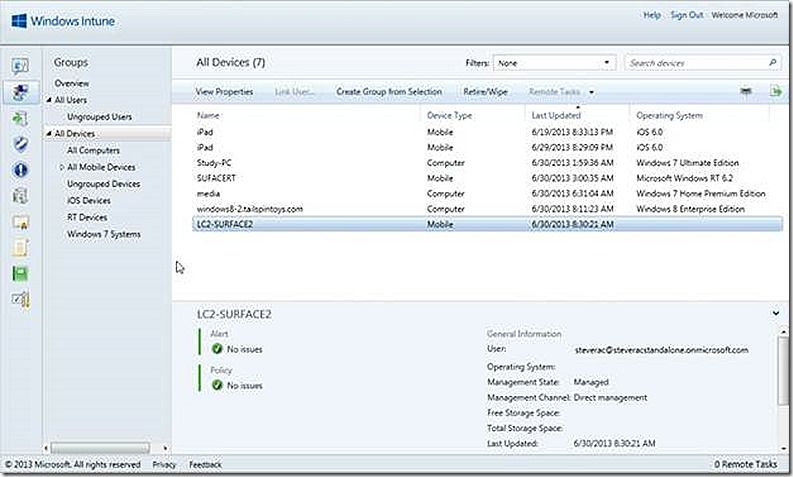
Task: Select the LC2-SURFACE2 device row
Action: pos(488,224)
